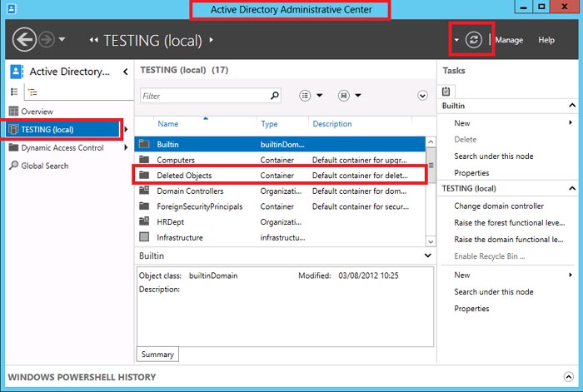Sort by Name column header
The image size is (583, 392).
(167, 124)
